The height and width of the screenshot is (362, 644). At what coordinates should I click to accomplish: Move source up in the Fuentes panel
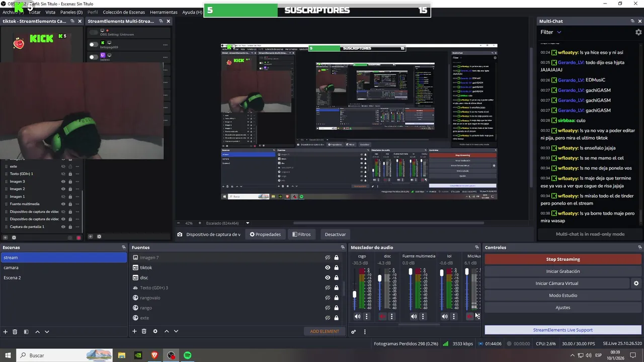click(x=167, y=331)
